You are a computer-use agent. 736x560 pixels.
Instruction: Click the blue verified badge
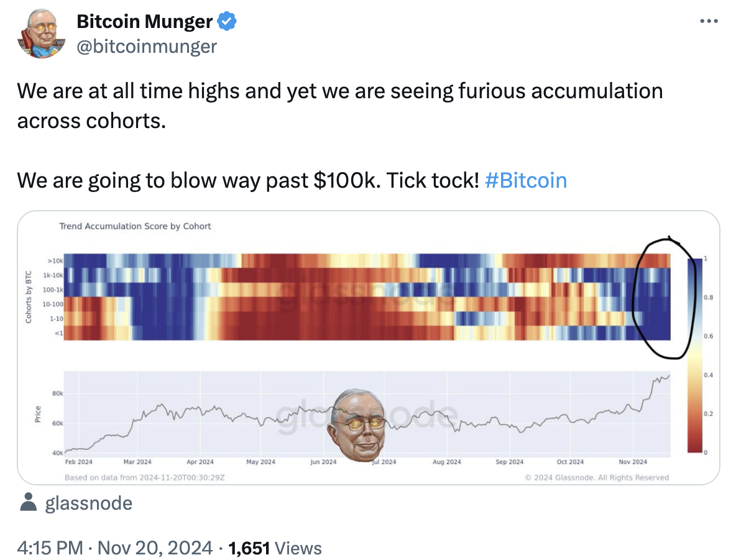click(226, 22)
